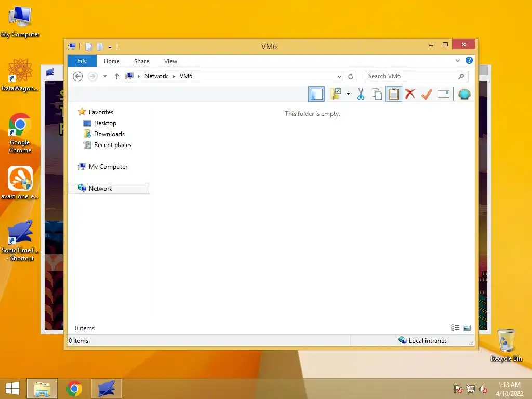This screenshot has width=532, height=399.
Task: Click the Sonic window title icon behind
Action: point(50,72)
